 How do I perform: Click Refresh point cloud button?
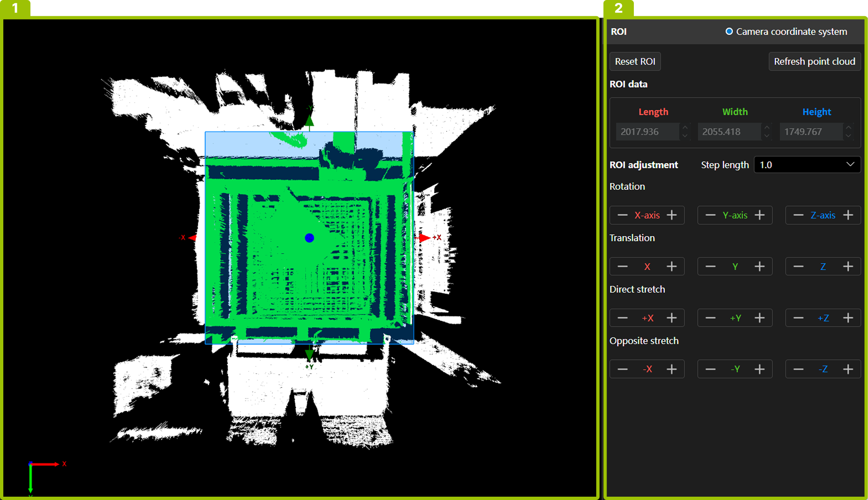(x=814, y=62)
